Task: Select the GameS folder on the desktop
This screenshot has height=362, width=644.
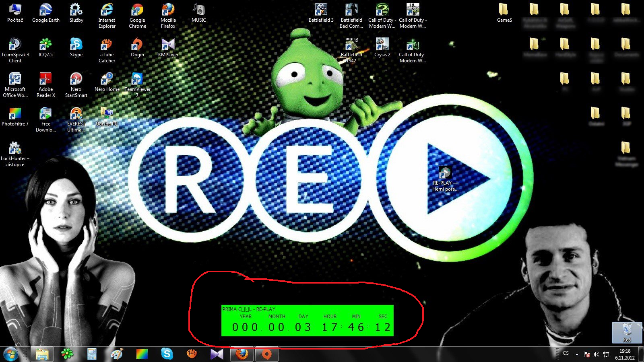Action: point(504,13)
